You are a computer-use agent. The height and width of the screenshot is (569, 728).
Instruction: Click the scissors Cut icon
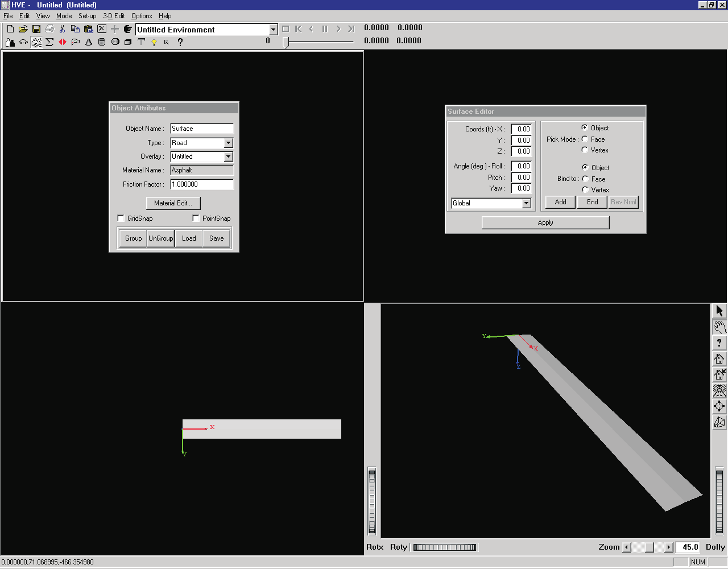coord(62,29)
